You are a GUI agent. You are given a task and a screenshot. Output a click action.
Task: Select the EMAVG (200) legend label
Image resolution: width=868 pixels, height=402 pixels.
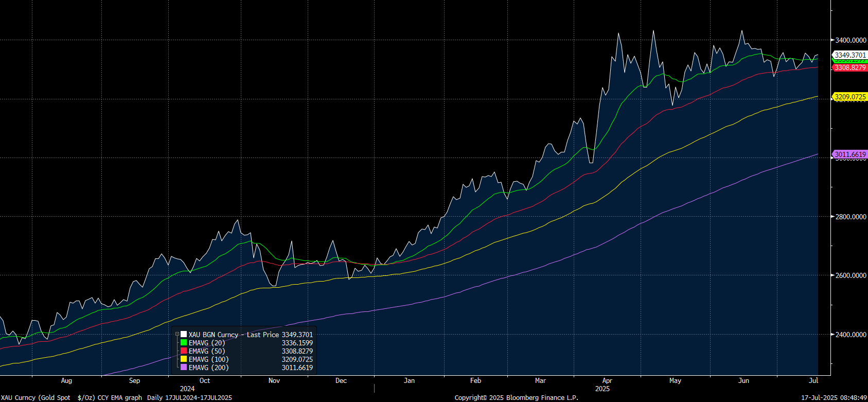tap(208, 368)
